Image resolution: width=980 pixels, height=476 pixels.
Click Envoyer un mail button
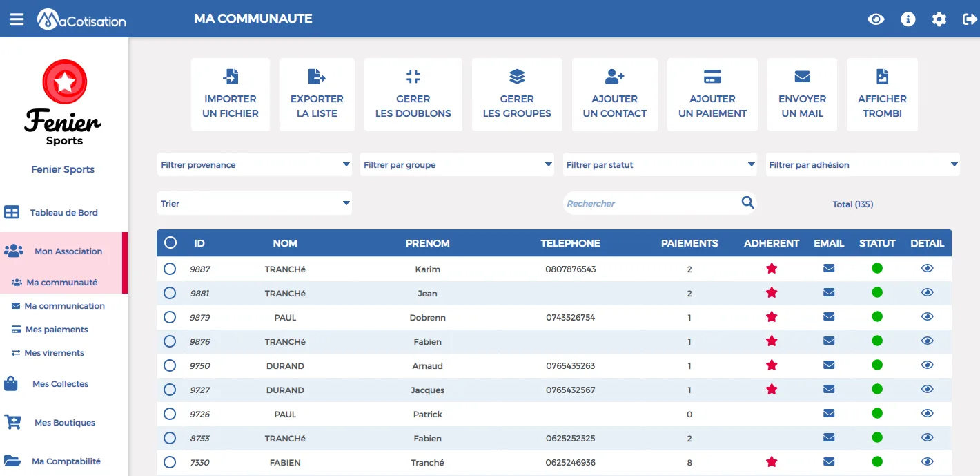[x=802, y=95]
